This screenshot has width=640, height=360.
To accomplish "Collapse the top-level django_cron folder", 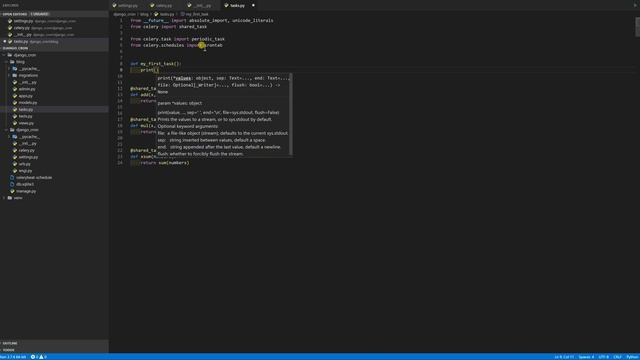I will click(x=24, y=55).
